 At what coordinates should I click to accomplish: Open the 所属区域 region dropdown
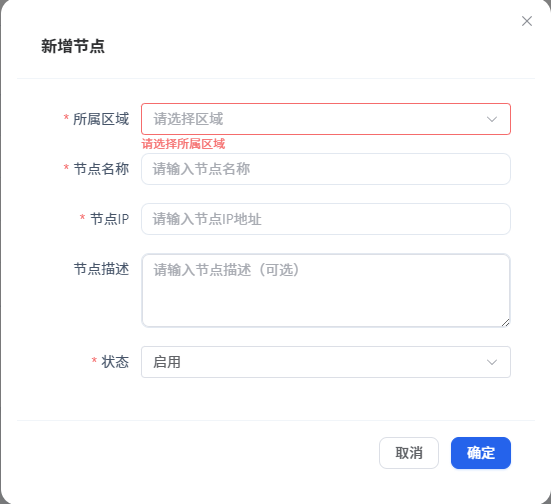click(326, 119)
